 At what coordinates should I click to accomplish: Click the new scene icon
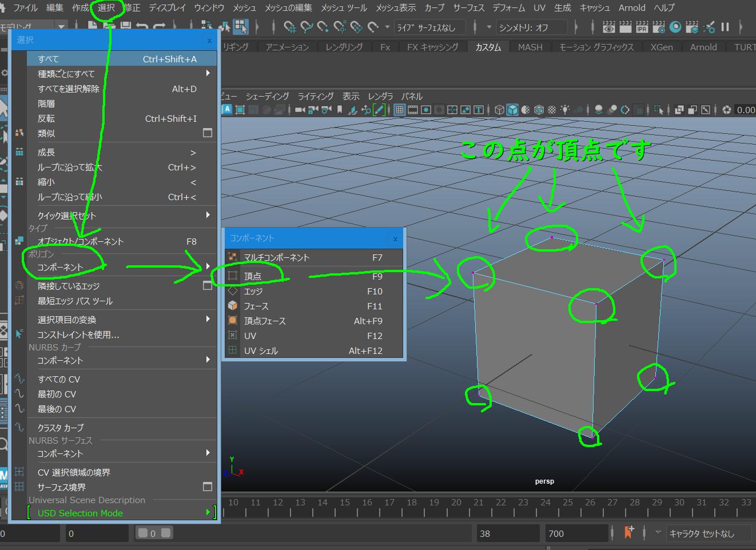[92, 26]
